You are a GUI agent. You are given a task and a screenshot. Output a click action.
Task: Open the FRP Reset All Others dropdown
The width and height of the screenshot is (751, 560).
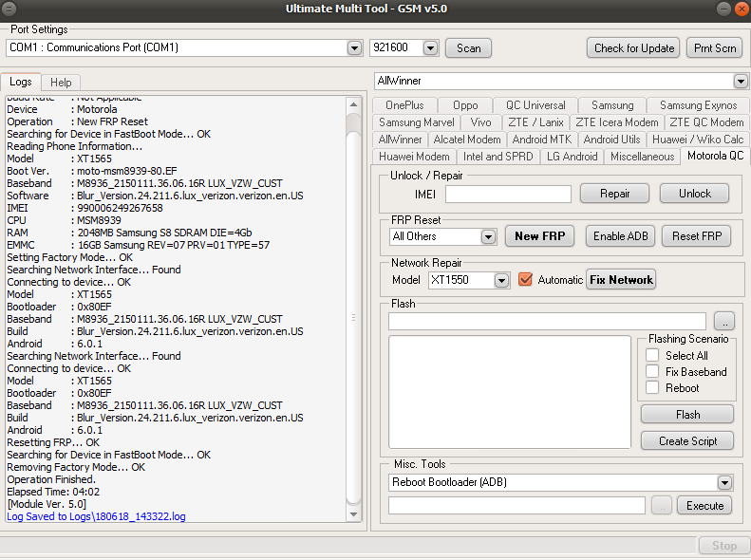[488, 236]
